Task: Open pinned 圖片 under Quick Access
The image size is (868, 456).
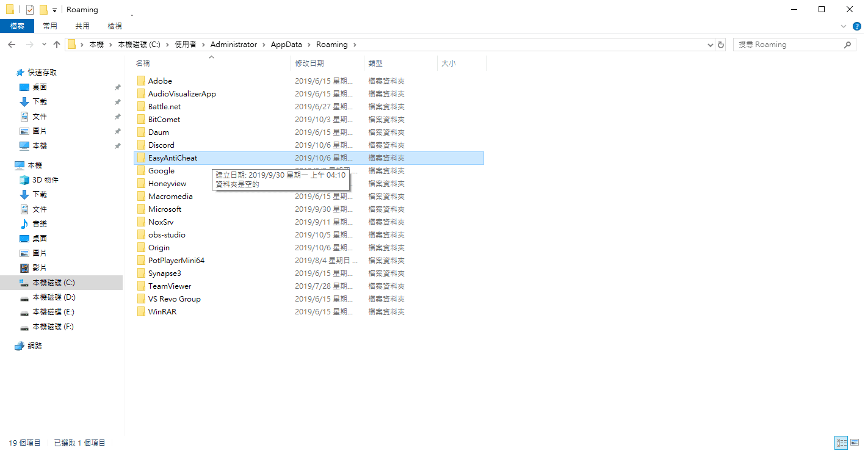Action: 40,131
